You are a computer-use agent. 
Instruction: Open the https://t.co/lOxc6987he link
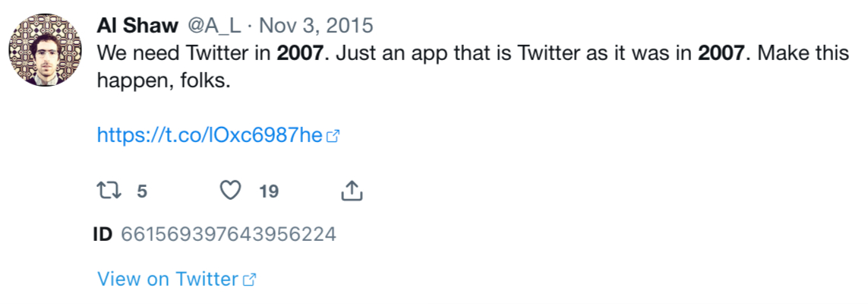[x=210, y=136]
